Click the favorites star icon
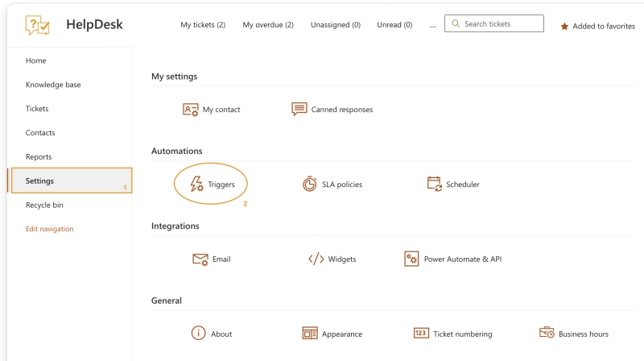The width and height of the screenshot is (644, 361). (x=565, y=27)
